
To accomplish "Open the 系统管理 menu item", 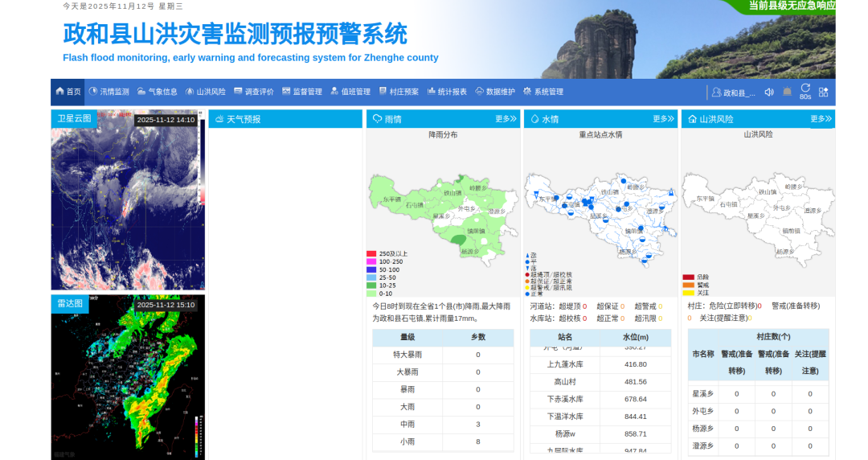I will 543,92.
